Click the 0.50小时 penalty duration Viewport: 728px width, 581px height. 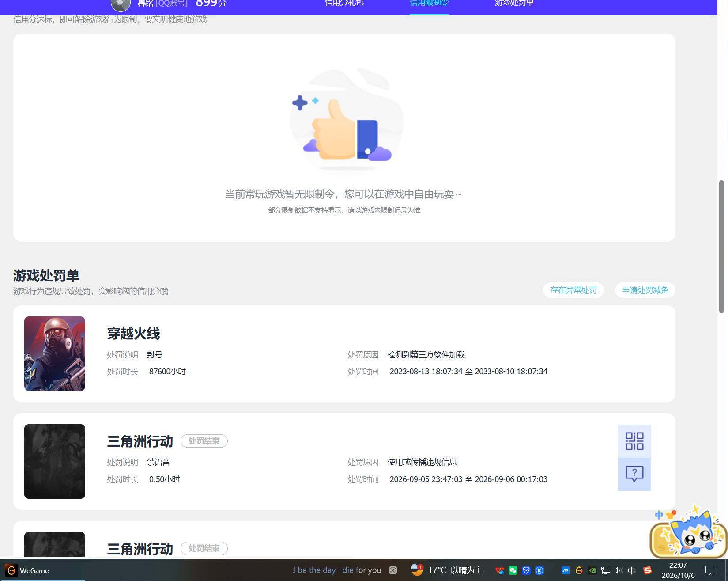[x=164, y=479]
